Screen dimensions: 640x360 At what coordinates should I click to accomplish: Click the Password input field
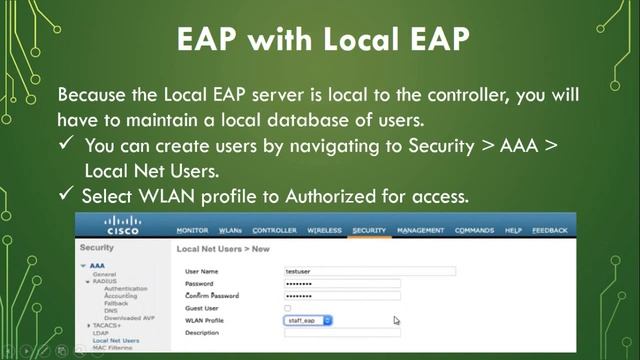342,284
